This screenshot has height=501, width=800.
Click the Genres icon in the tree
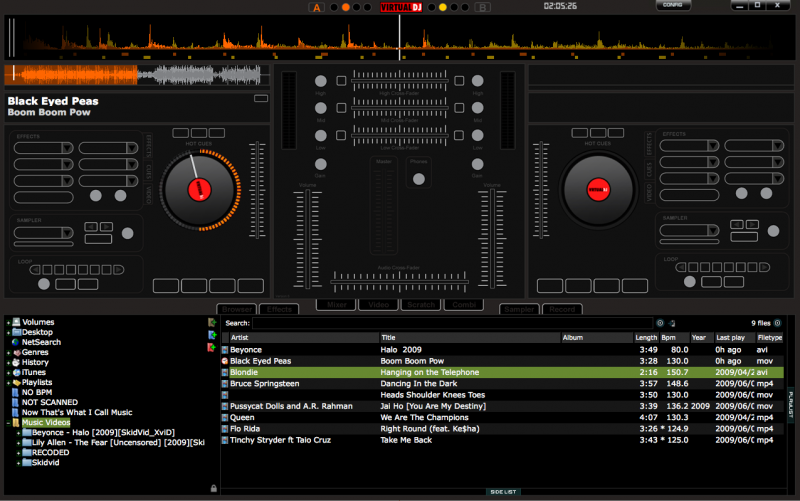[17, 353]
